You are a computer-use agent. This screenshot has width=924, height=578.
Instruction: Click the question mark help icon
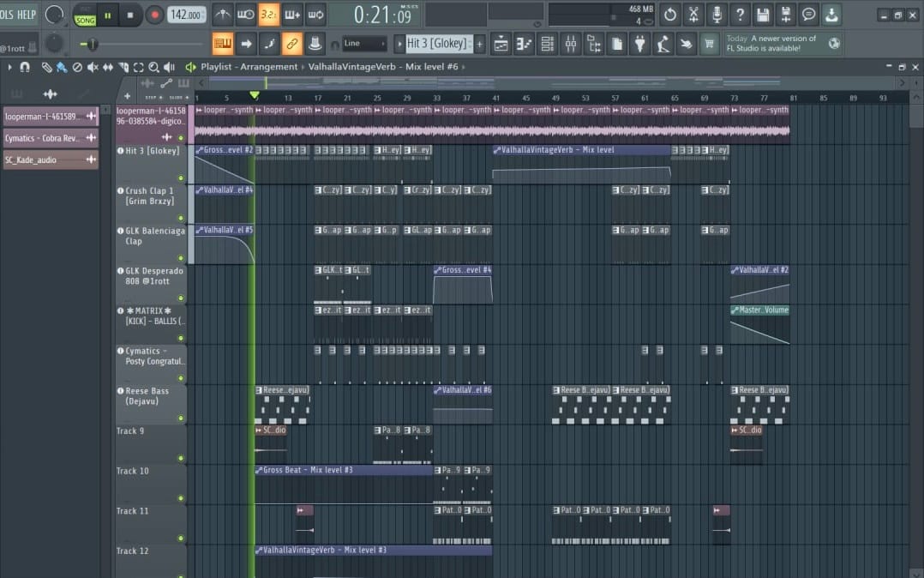[x=740, y=15]
